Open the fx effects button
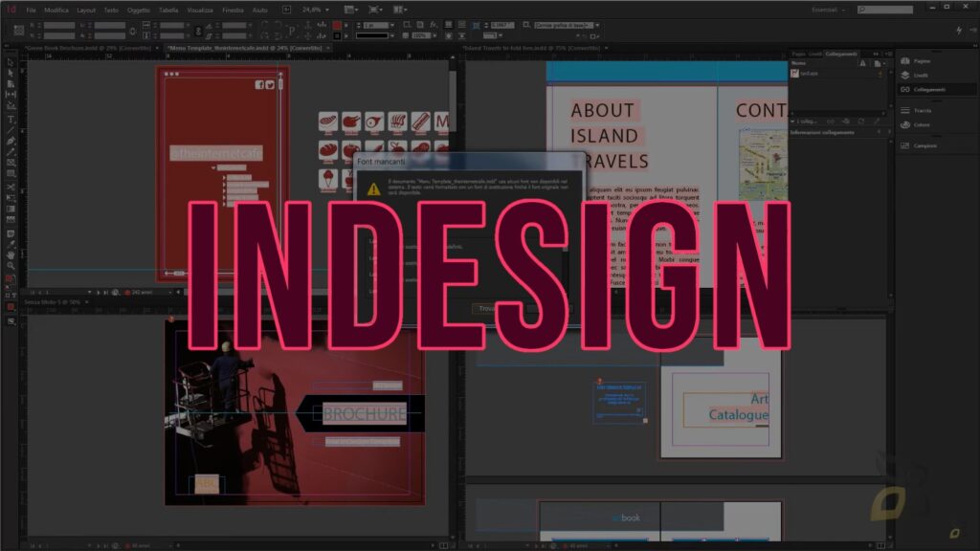Image resolution: width=980 pixels, height=551 pixels. 434,25
